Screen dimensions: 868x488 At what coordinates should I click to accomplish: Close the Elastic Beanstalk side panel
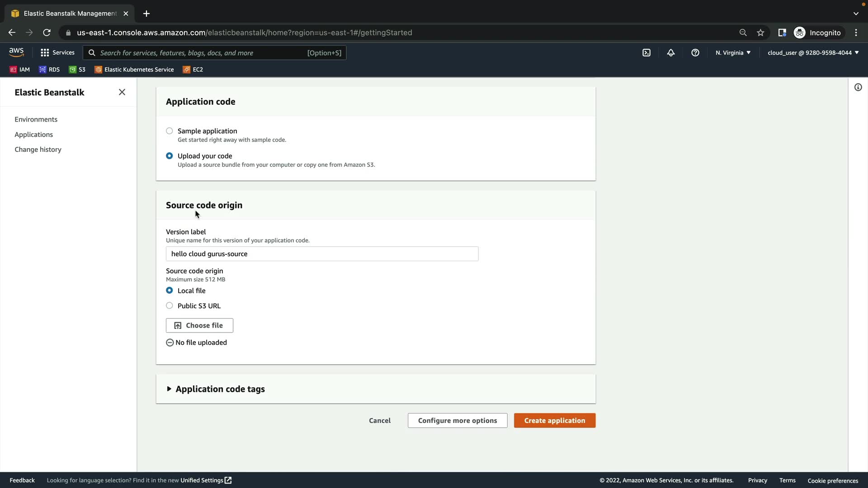pyautogui.click(x=122, y=92)
